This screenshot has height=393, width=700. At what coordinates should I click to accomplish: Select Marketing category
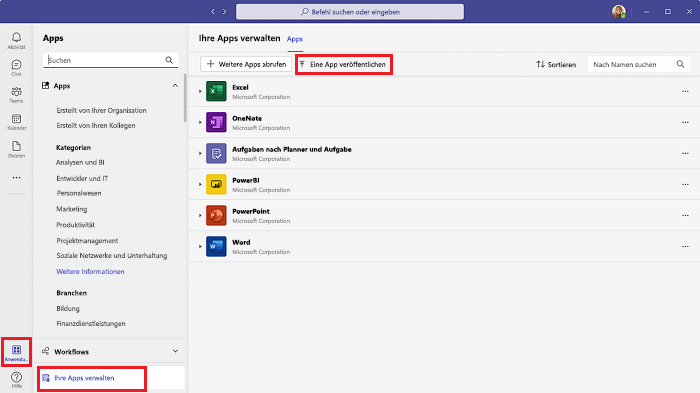coord(72,209)
